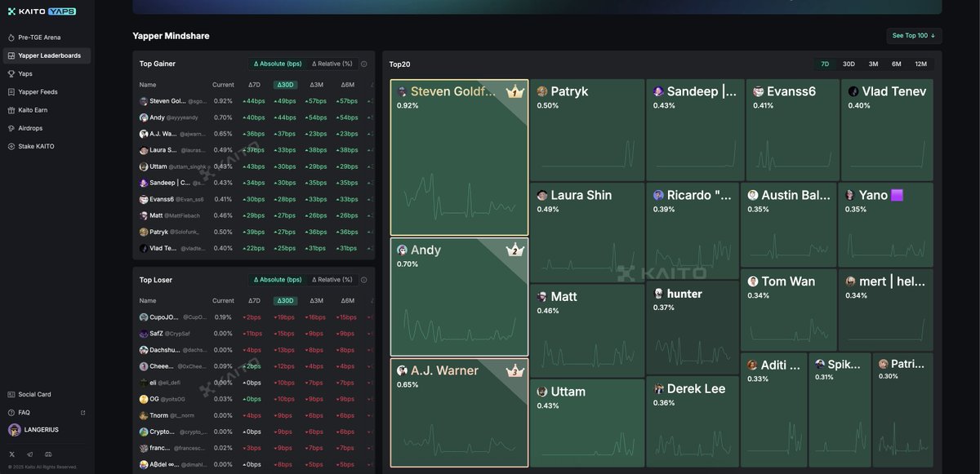
Task: Open the Telegram social icon
Action: [x=30, y=454]
